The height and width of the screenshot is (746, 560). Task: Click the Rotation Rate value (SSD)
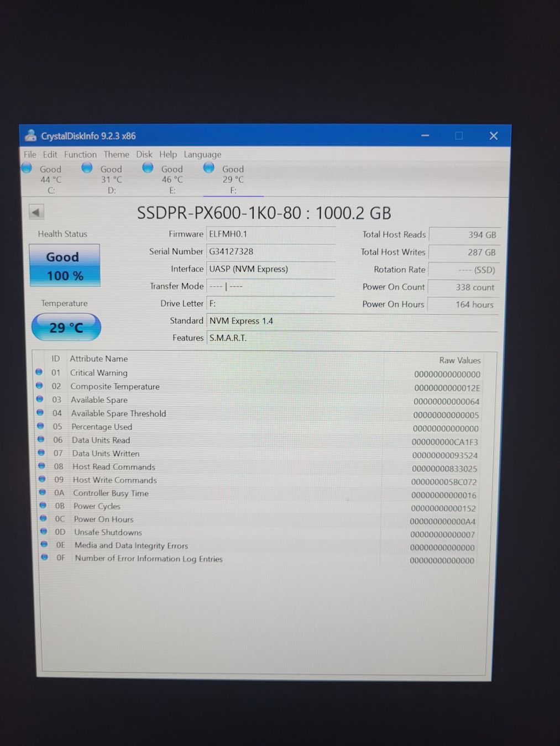pyautogui.click(x=464, y=270)
